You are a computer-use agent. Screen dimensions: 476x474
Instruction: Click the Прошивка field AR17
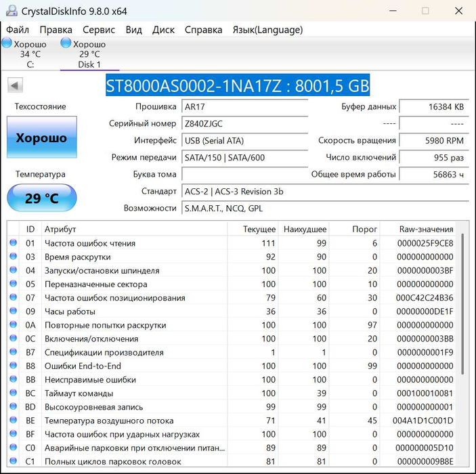coord(244,107)
